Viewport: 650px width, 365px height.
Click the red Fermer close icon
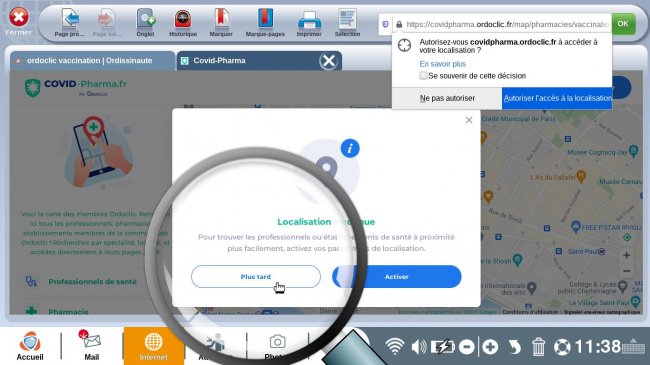coord(19,17)
